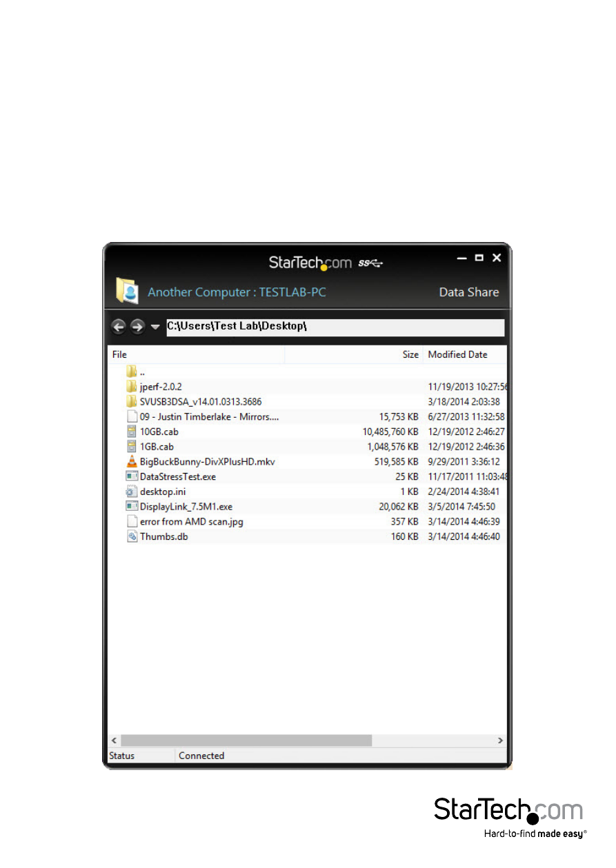Click the Another Computer : TESTLAB-PC title
Viewport: 616px width, 868px height.
tap(237, 292)
